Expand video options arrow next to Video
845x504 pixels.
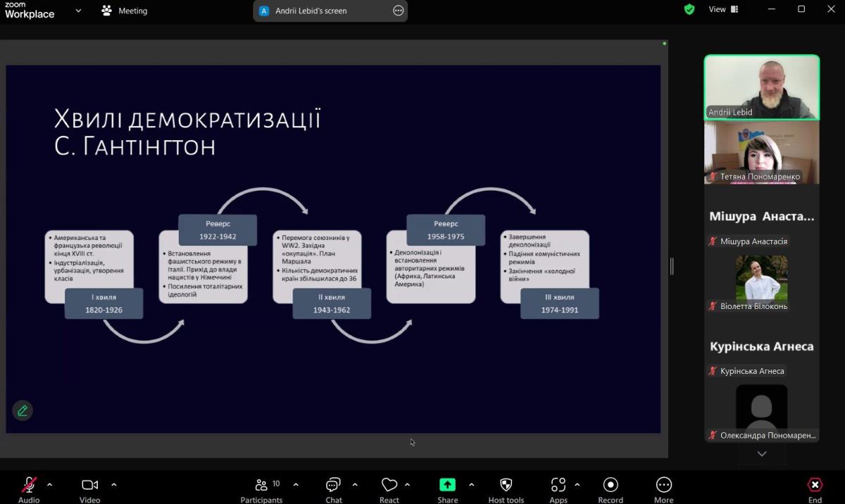coord(114,484)
